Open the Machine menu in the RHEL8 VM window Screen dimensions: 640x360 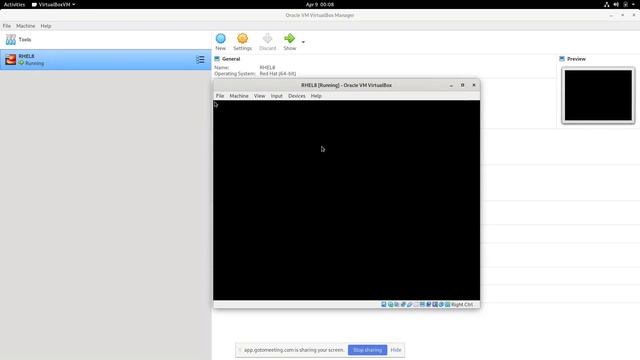[x=239, y=96]
